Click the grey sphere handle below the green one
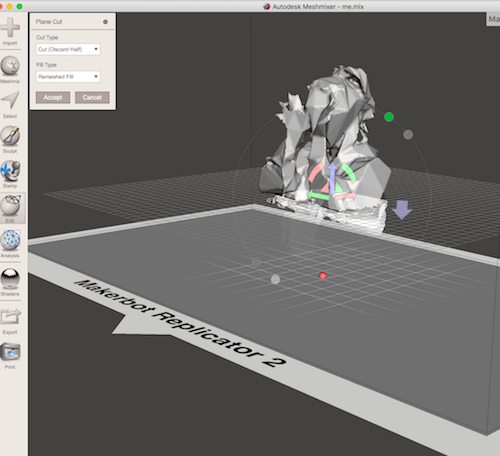This screenshot has height=456, width=500. tap(408, 135)
